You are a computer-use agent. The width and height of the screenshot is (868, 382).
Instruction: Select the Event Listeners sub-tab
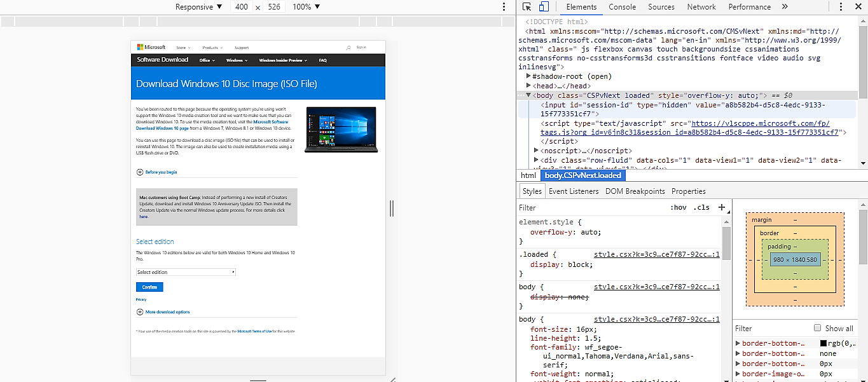(574, 191)
